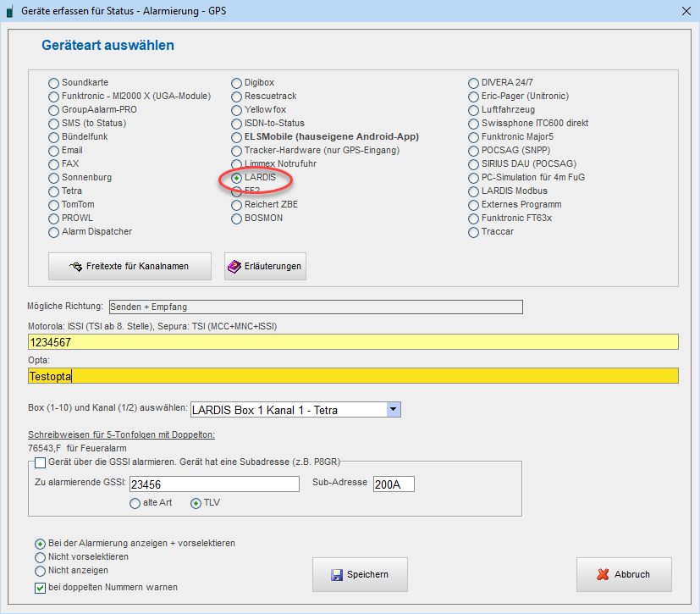Click the window title bar app icon
Screen dimensions: 700x614
tap(9, 11)
